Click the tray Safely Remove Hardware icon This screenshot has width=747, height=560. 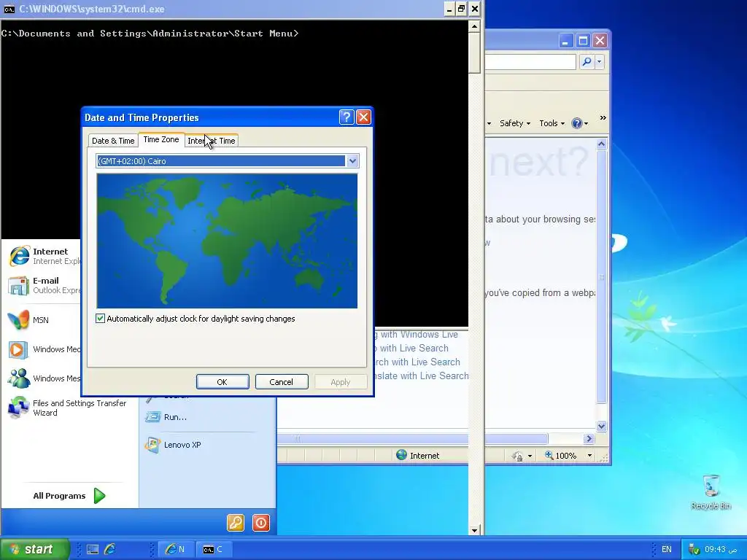pyautogui.click(x=694, y=550)
